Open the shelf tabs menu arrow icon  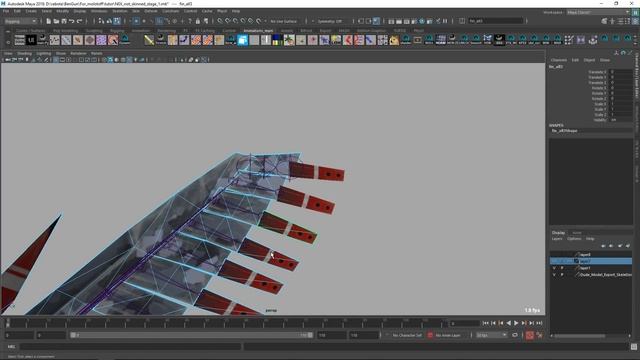point(8,31)
